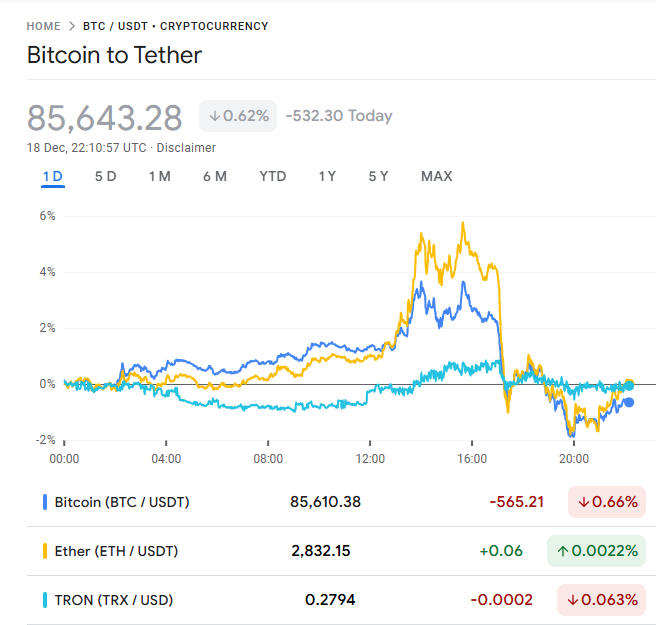Click Ether's green up-arrow 0.0022% badge
The height and width of the screenshot is (625, 656).
(x=596, y=551)
